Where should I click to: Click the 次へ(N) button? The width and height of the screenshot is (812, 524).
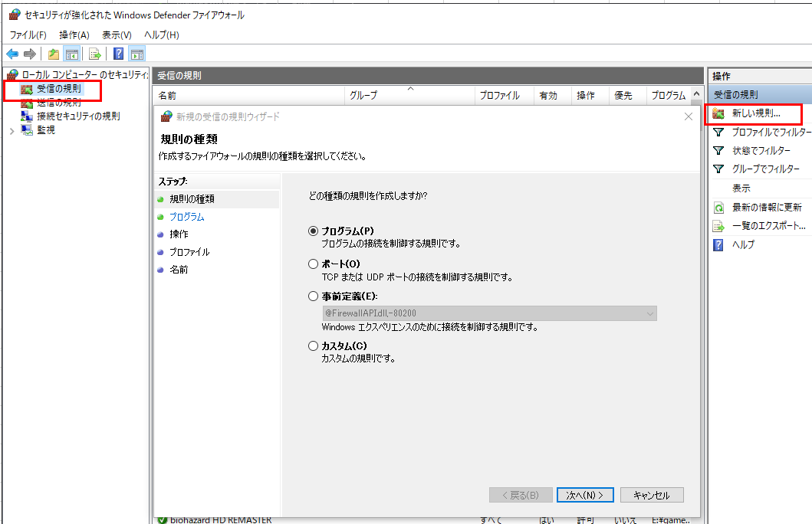click(x=585, y=495)
